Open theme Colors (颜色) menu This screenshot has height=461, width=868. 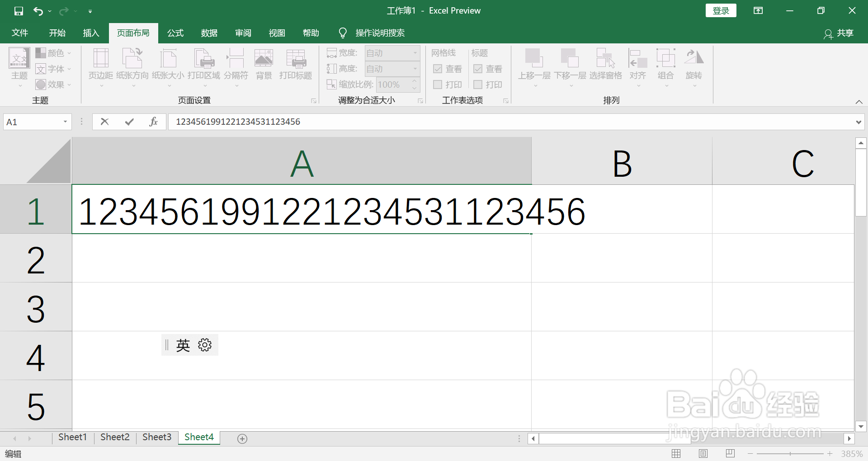point(53,53)
